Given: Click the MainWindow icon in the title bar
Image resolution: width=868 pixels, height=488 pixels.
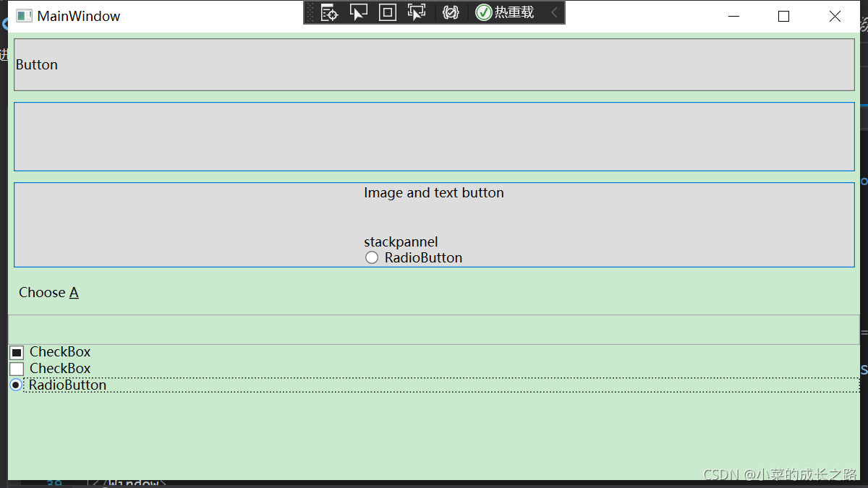Looking at the screenshot, I should click(23, 15).
